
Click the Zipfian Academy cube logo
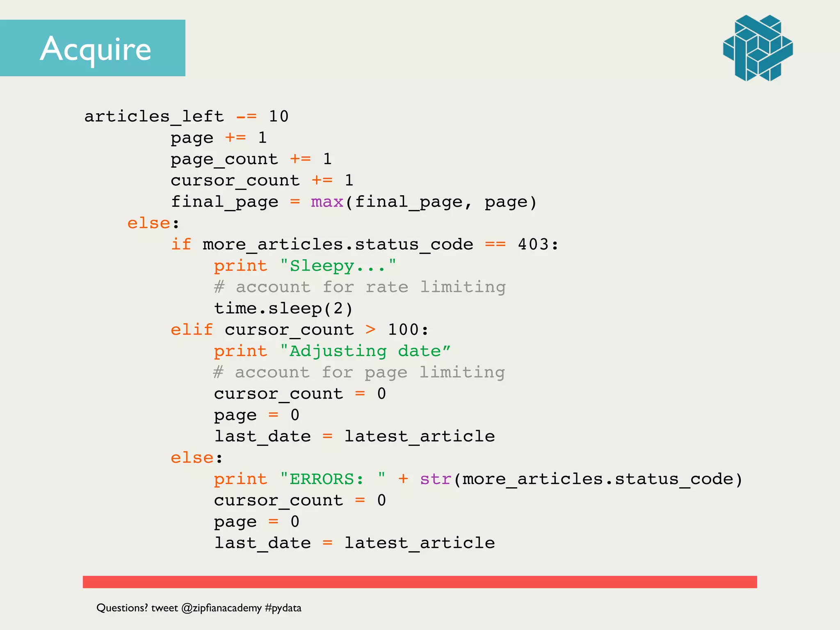758,48
